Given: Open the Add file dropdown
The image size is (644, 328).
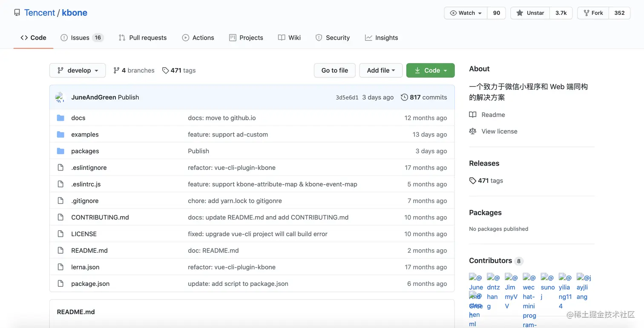Looking at the screenshot, I should [381, 71].
